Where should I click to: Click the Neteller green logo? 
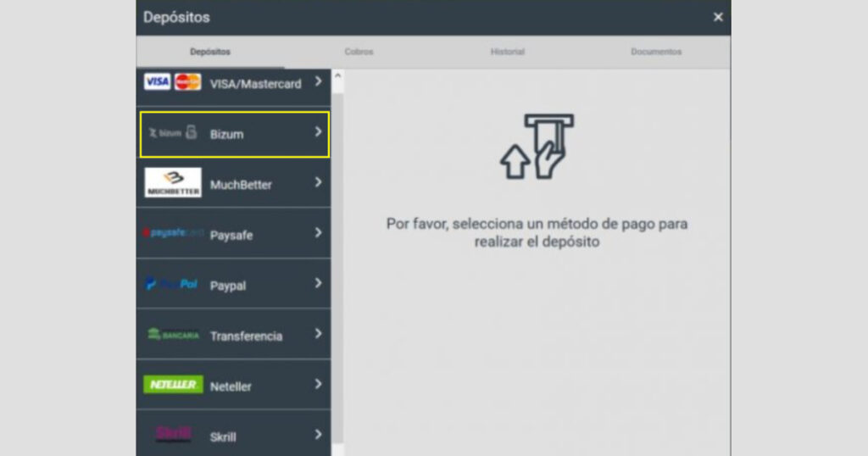[173, 385]
